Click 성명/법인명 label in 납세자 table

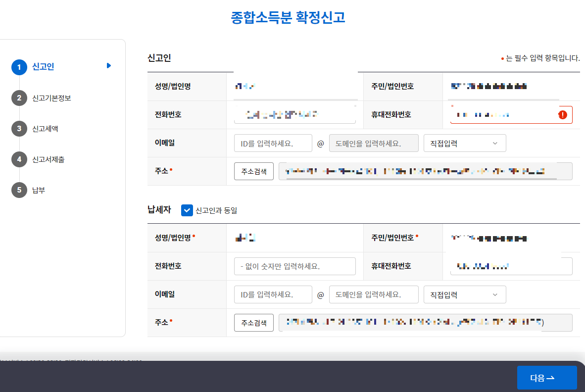(173, 238)
